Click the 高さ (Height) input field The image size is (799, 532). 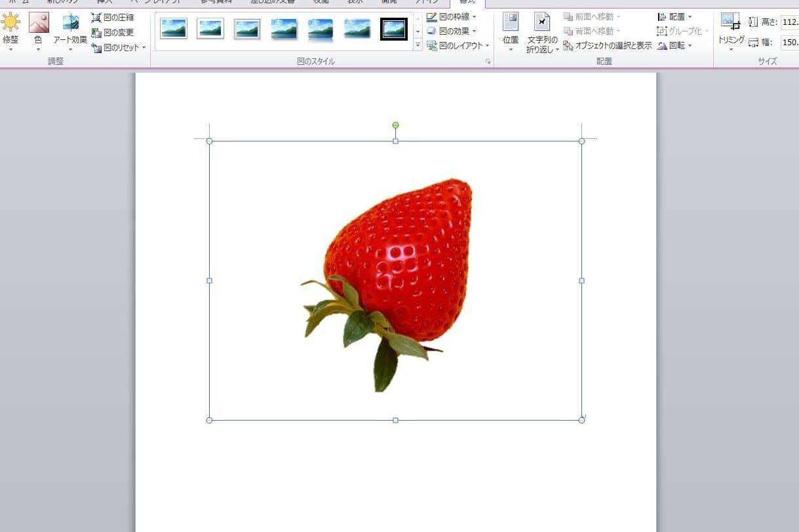[x=789, y=22]
